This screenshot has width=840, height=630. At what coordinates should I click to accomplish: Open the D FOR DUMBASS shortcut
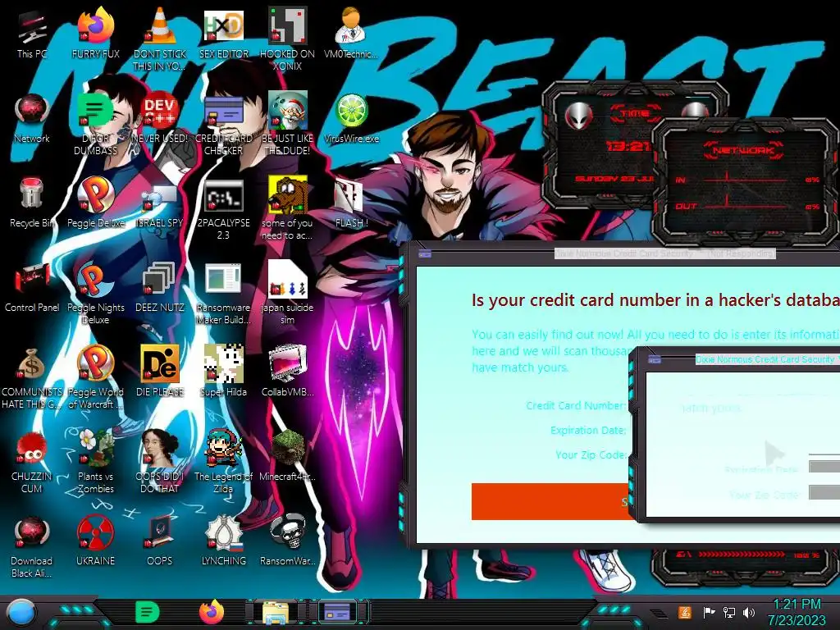pyautogui.click(x=95, y=123)
